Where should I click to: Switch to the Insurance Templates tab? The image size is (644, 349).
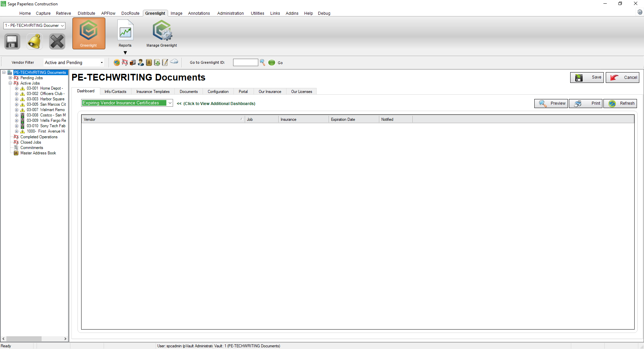click(x=153, y=92)
